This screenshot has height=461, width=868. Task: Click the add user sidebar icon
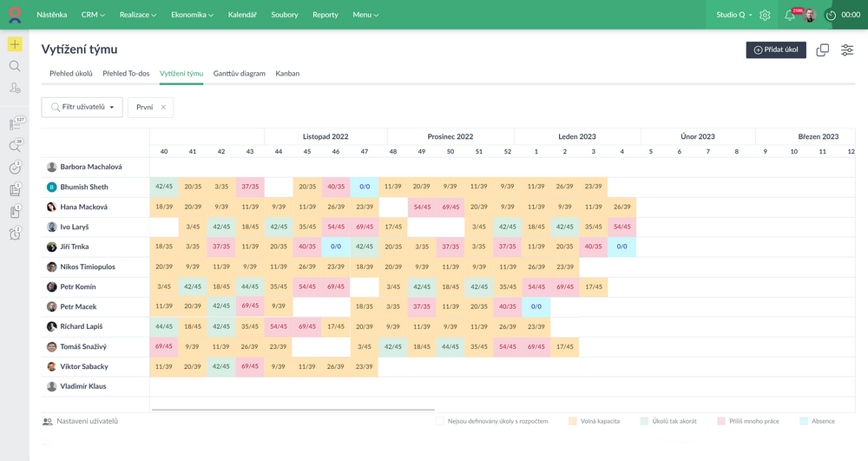tap(15, 88)
